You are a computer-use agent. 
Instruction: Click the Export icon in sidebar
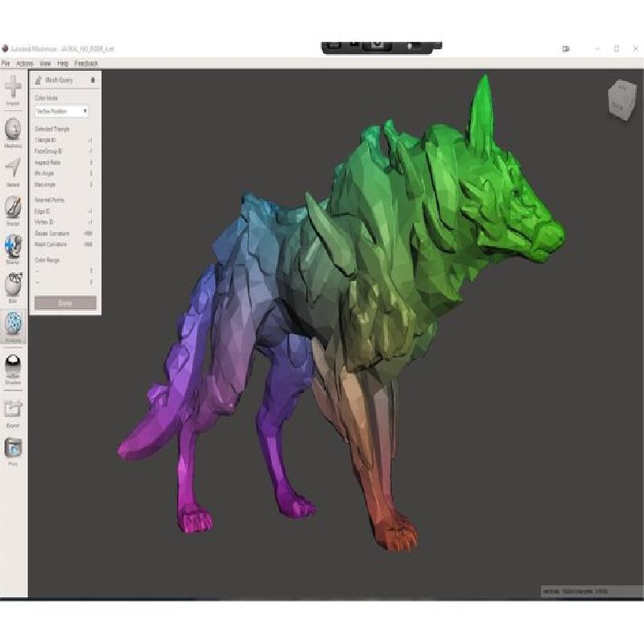tap(14, 409)
